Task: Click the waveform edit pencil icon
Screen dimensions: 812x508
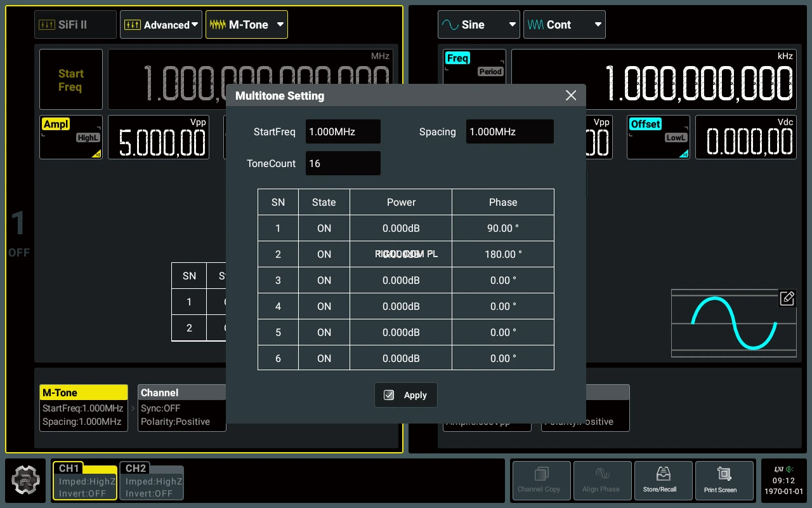Action: pos(787,298)
